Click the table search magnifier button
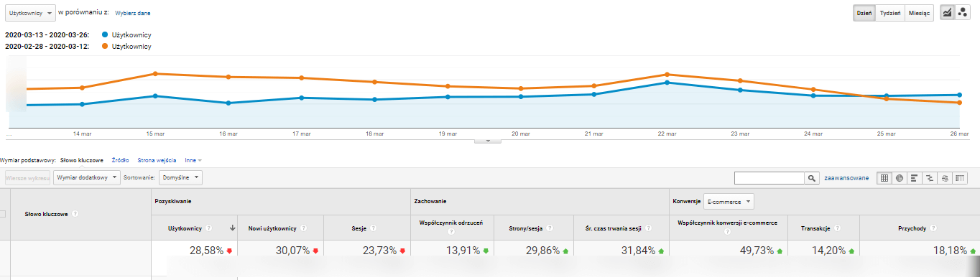980x280 pixels. [812, 178]
